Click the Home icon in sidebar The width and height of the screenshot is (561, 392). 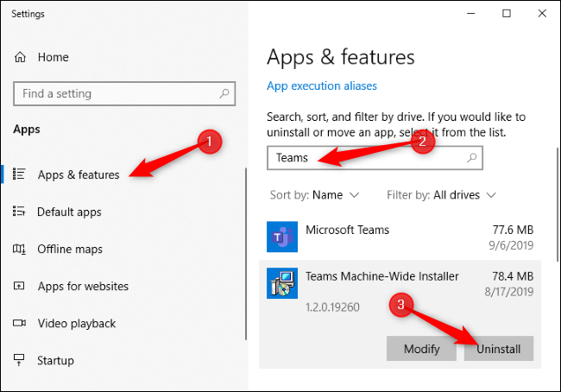pyautogui.click(x=21, y=57)
